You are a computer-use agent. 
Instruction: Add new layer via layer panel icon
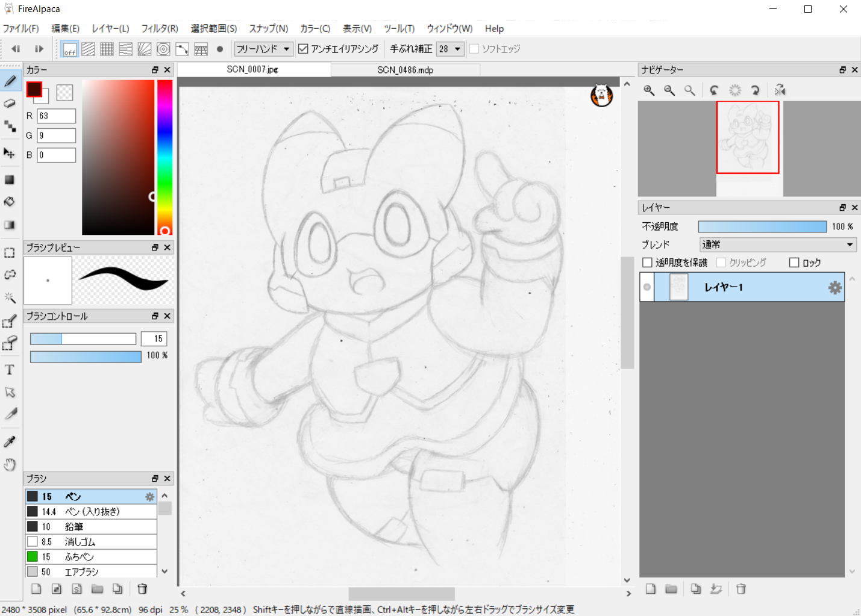(x=651, y=589)
